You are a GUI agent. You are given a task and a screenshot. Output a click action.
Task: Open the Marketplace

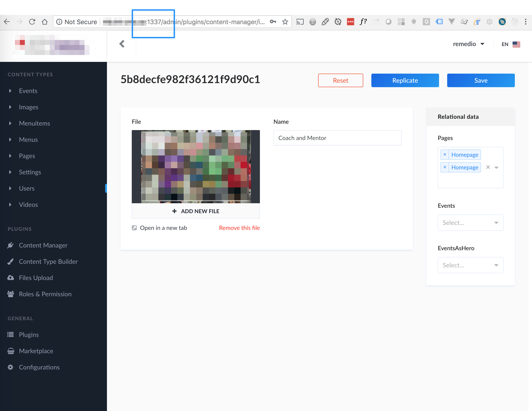(x=36, y=351)
